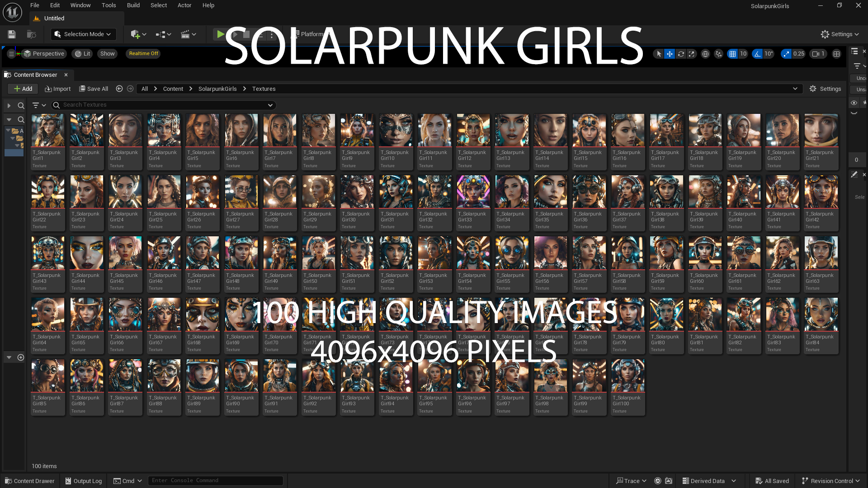868x488 pixels.
Task: Open the Browse content icon next to Save
Action: [31, 34]
